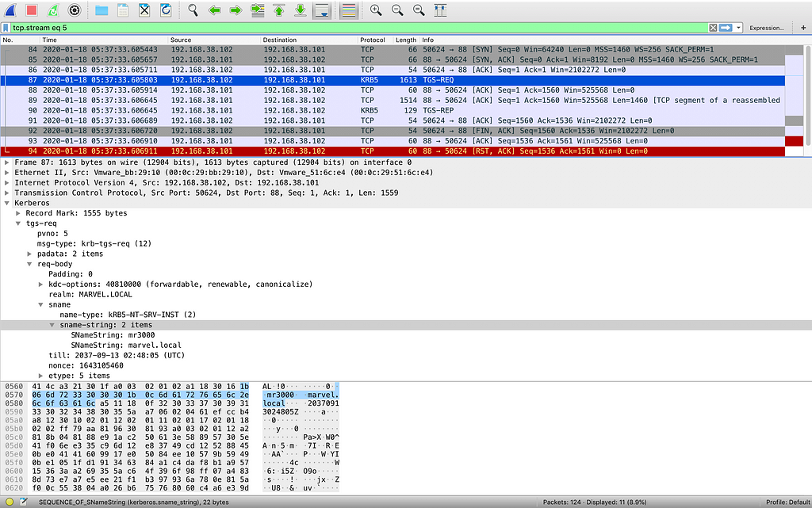This screenshot has width=812, height=508.
Task: Add a display filter button with plus
Action: pos(803,28)
